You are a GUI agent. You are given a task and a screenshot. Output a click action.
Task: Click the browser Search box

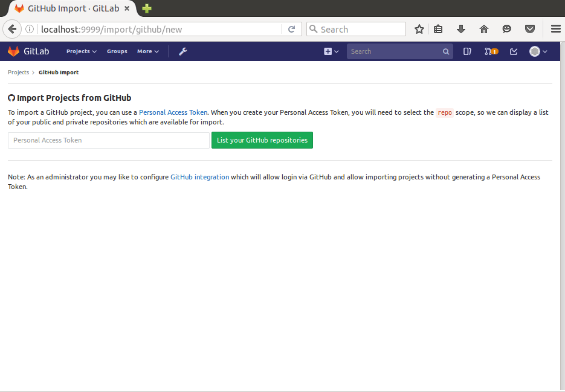[x=356, y=29]
